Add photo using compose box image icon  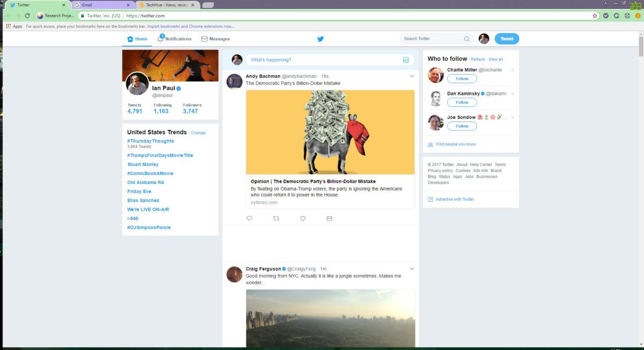pos(406,60)
